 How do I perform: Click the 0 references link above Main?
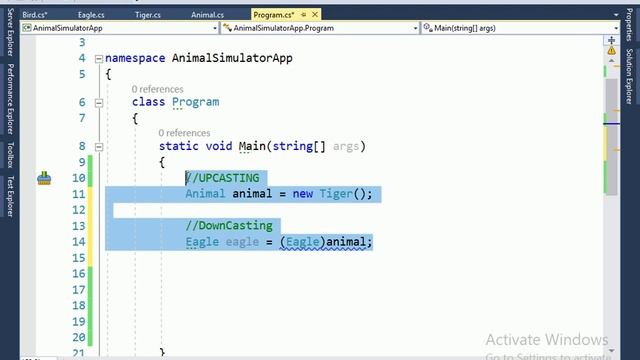[184, 133]
